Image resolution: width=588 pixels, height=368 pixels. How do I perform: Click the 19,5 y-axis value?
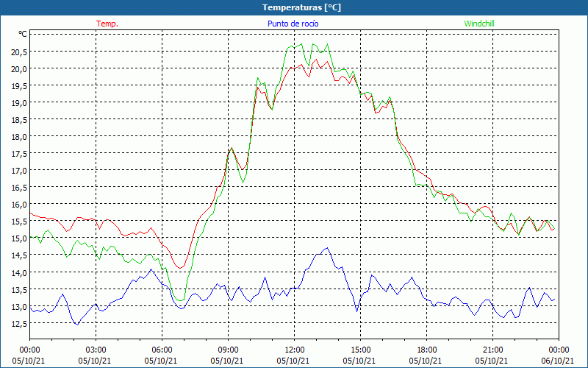pyautogui.click(x=19, y=85)
